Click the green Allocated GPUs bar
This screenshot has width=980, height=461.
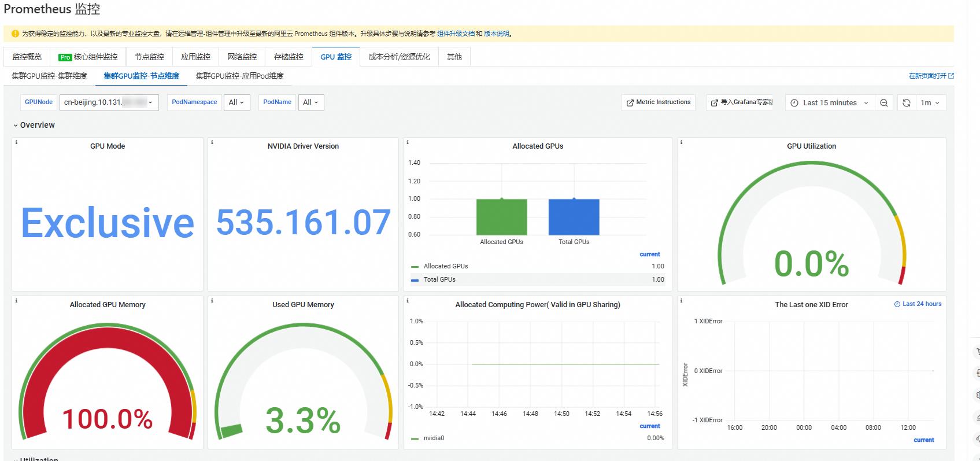click(x=501, y=217)
